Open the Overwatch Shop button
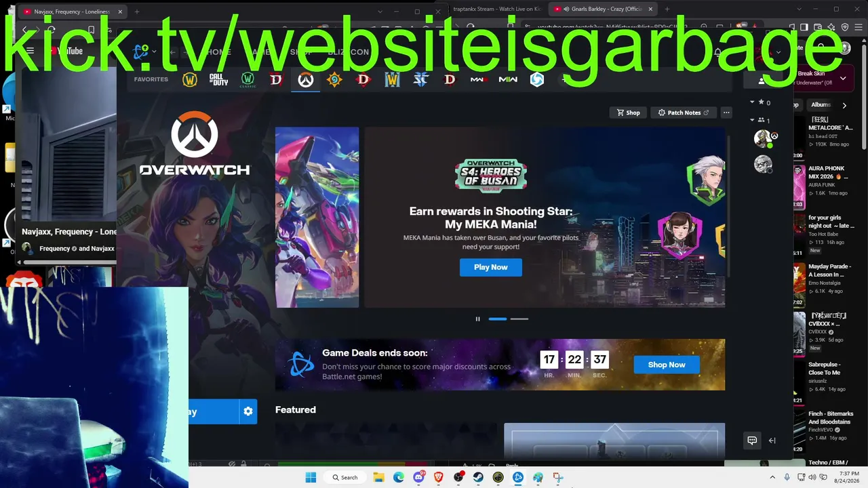 pos(628,113)
